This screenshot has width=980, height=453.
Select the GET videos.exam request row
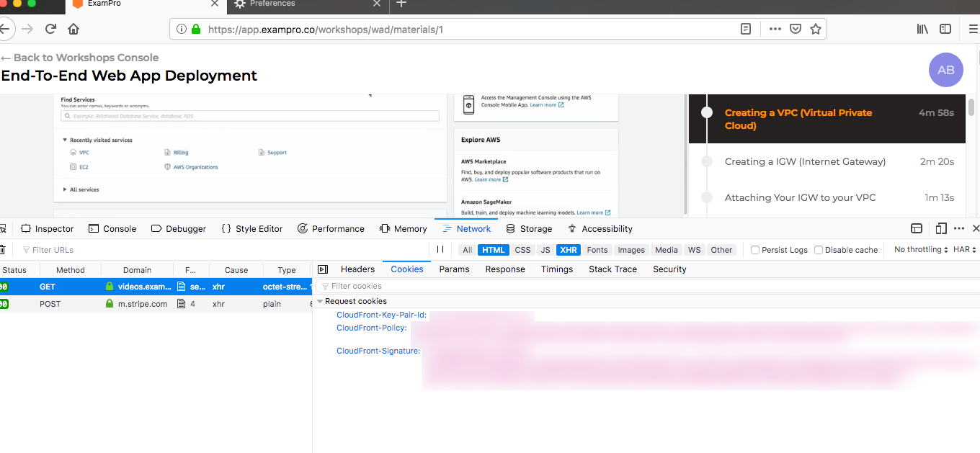tap(156, 287)
